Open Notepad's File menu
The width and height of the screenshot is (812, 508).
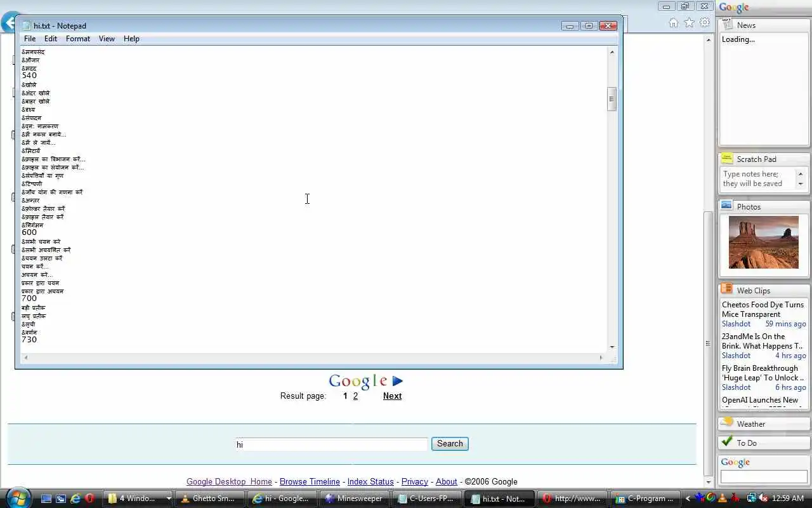[30, 39]
